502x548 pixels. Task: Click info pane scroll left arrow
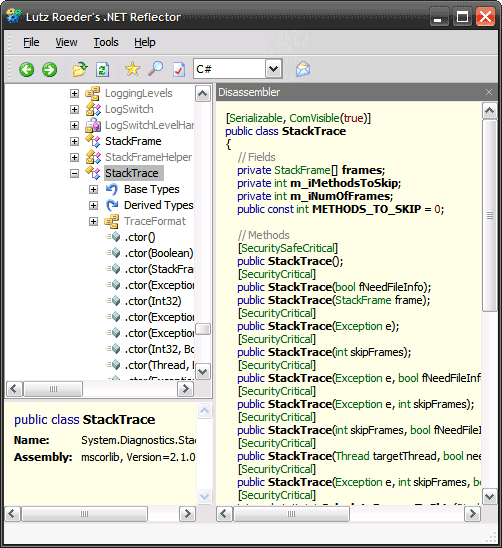pyautogui.click(x=12, y=514)
